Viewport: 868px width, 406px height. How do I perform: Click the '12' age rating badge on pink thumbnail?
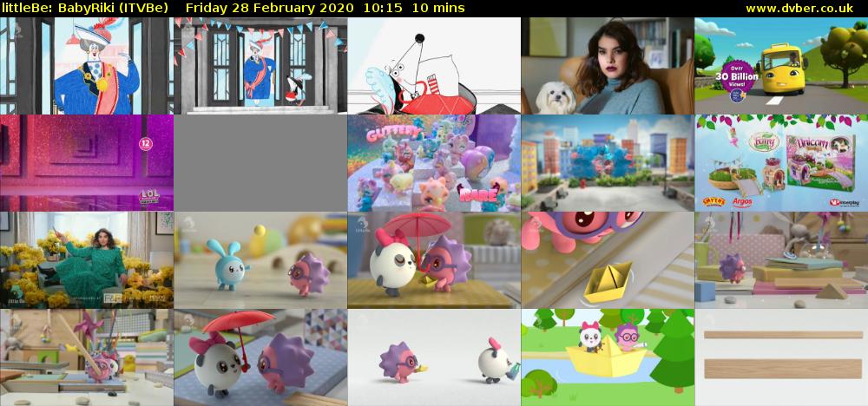tap(146, 144)
